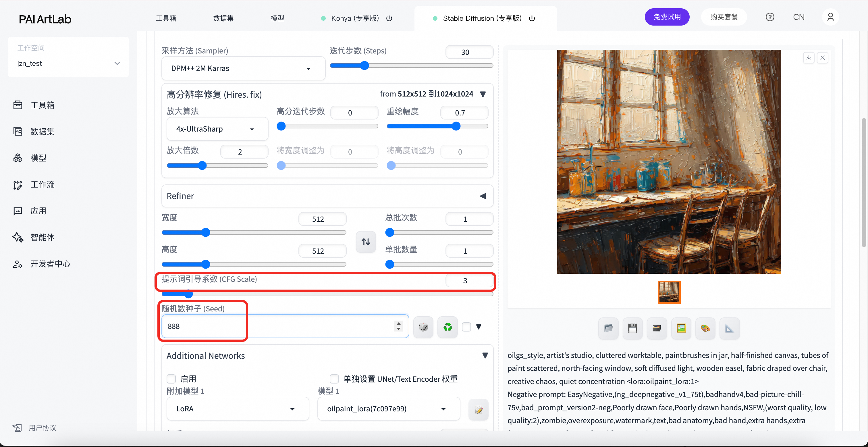Screen dimensions: 868x447
Task: Click the dice random seed icon
Action: tap(423, 327)
